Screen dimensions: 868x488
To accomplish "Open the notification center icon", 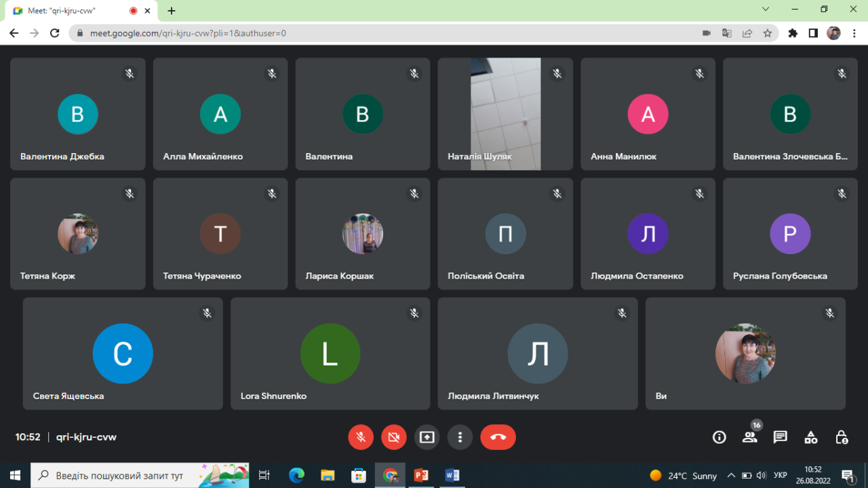I will click(848, 475).
